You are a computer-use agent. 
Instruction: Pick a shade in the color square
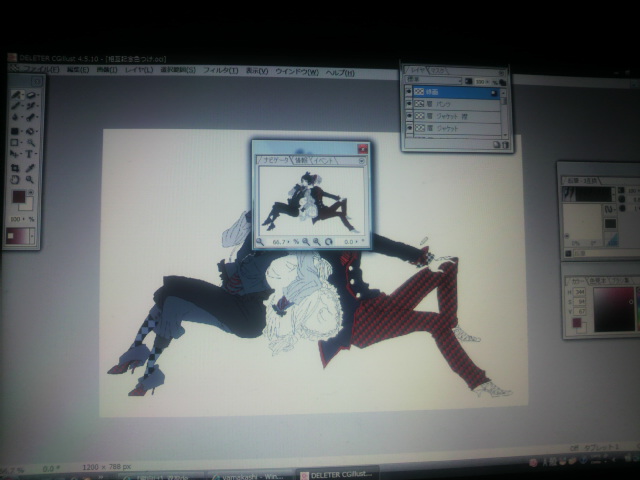[x=614, y=309]
